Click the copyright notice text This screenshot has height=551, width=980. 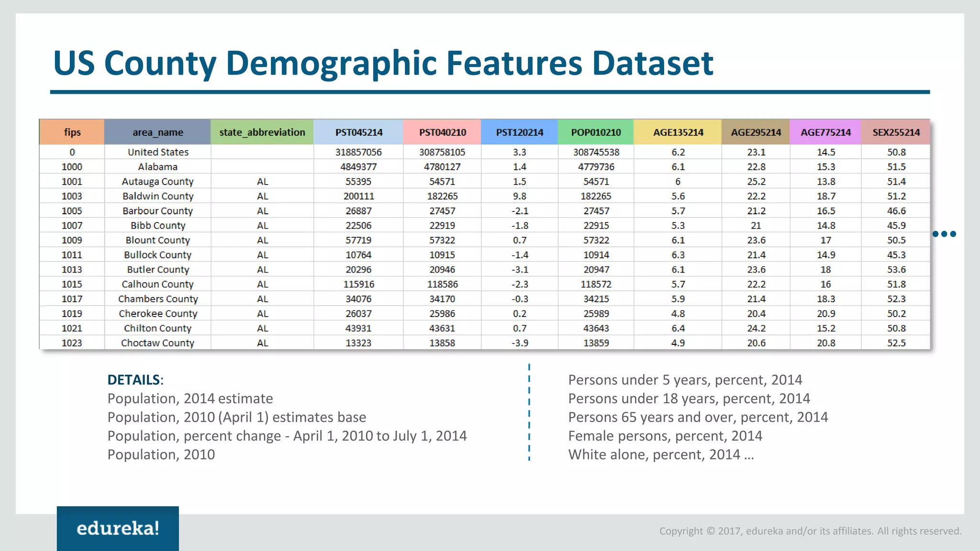pos(810,531)
